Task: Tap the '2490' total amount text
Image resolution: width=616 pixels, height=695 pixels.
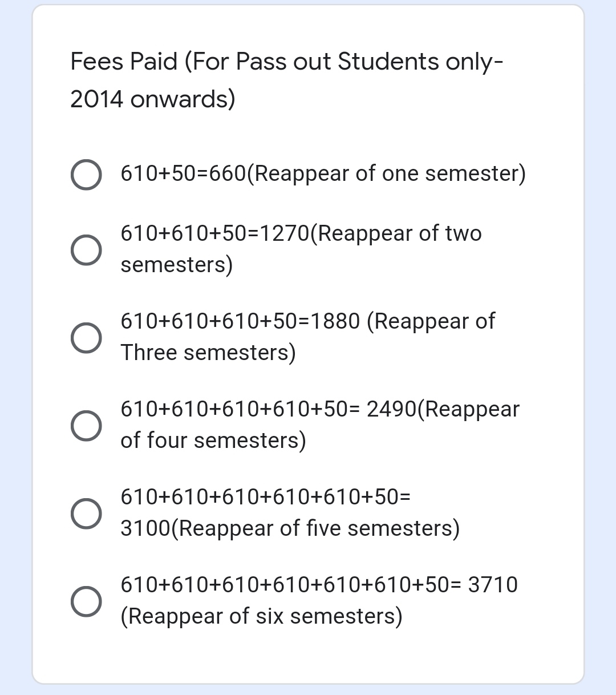Action: 392,409
